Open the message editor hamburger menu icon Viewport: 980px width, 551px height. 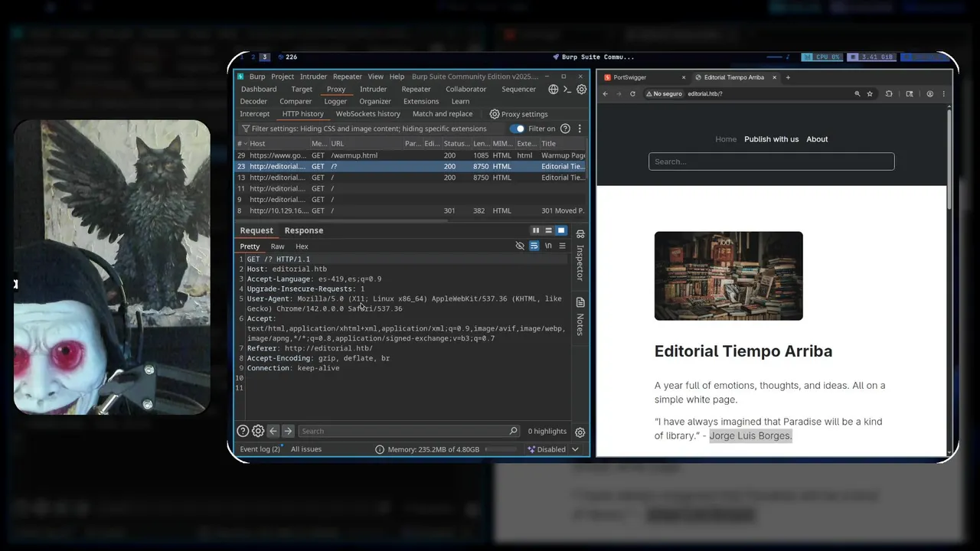click(562, 246)
